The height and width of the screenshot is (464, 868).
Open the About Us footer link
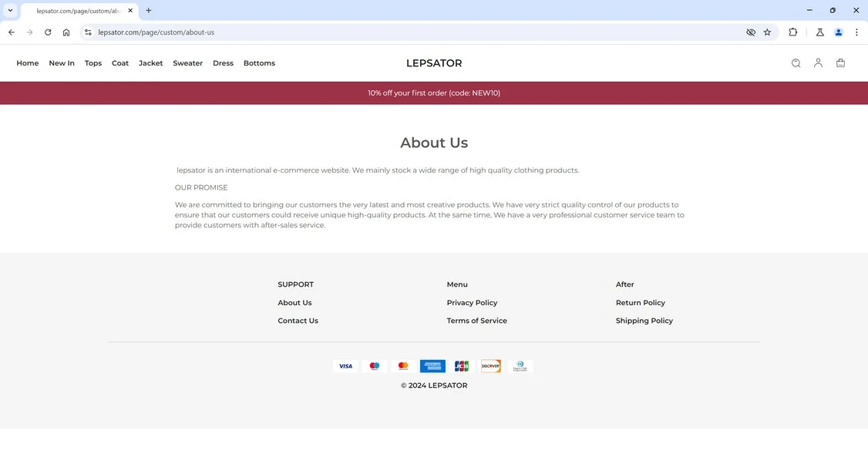[294, 303]
